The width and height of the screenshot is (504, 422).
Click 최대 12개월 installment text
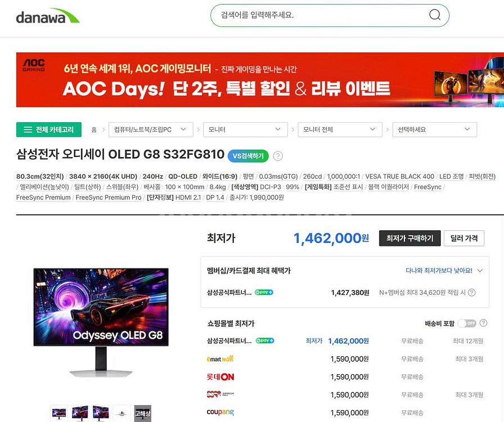(x=468, y=341)
